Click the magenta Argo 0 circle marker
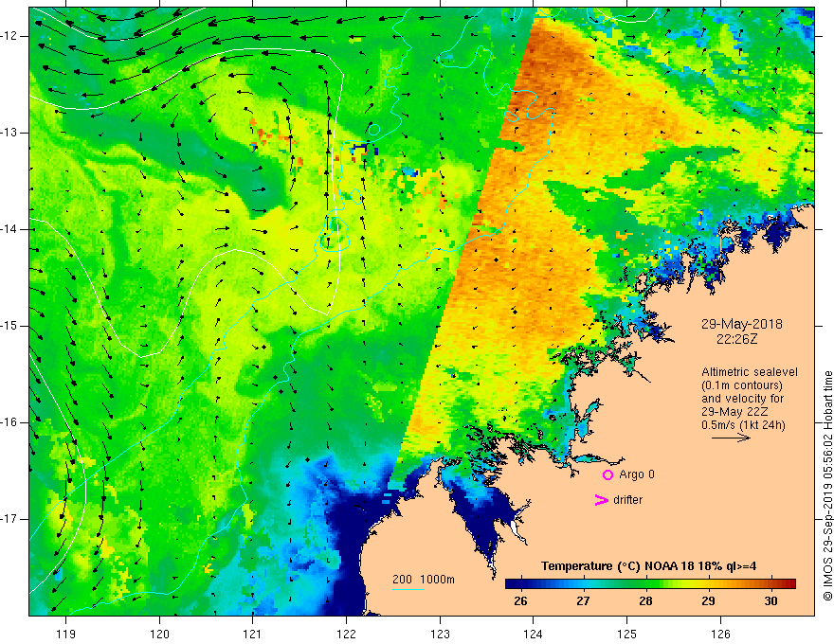Screen dimensions: 834x644 coord(607,474)
